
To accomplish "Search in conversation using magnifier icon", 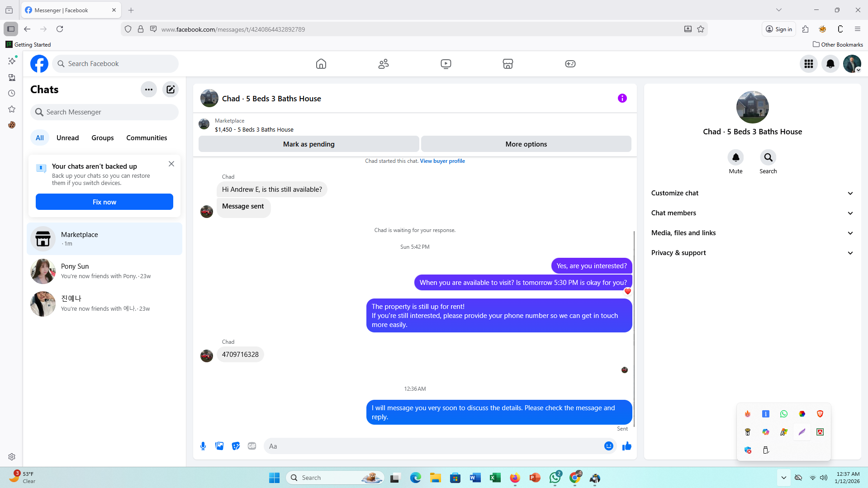I will [768, 157].
